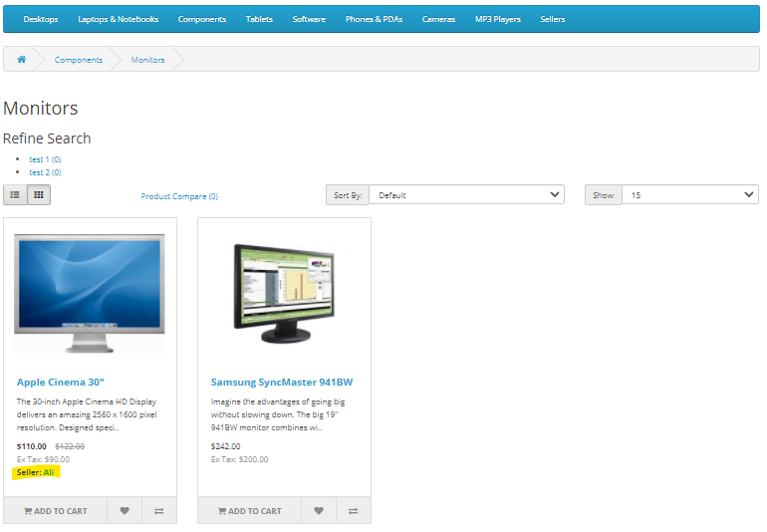Open the Show items-per-page dropdown
Image resolution: width=767 pixels, height=532 pixels.
click(x=689, y=195)
